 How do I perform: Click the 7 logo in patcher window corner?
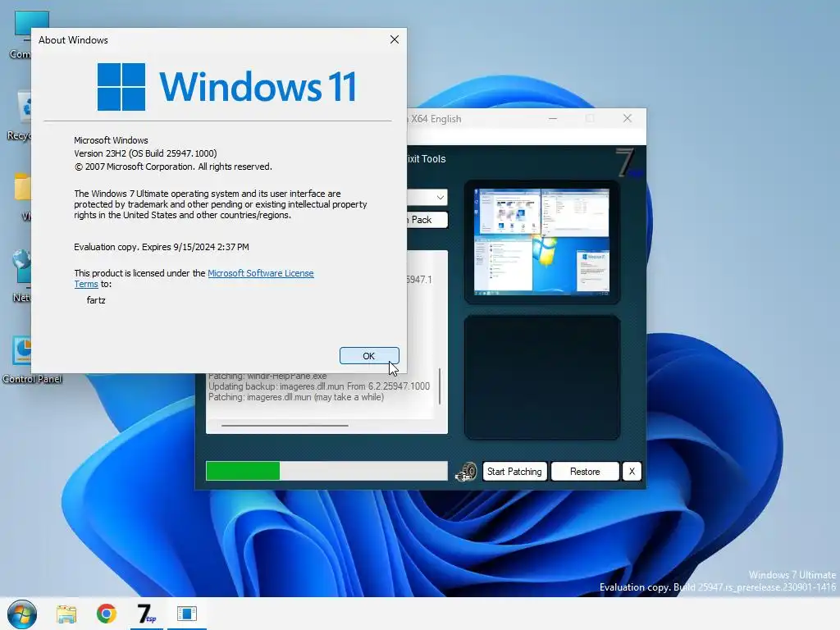628,162
